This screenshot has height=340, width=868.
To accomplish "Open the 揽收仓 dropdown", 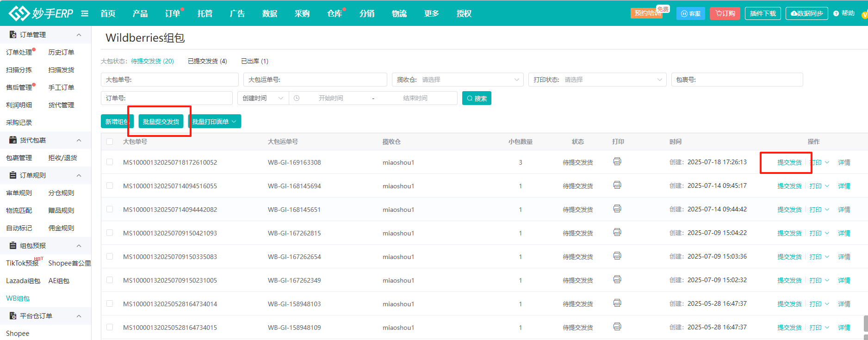I will (457, 80).
